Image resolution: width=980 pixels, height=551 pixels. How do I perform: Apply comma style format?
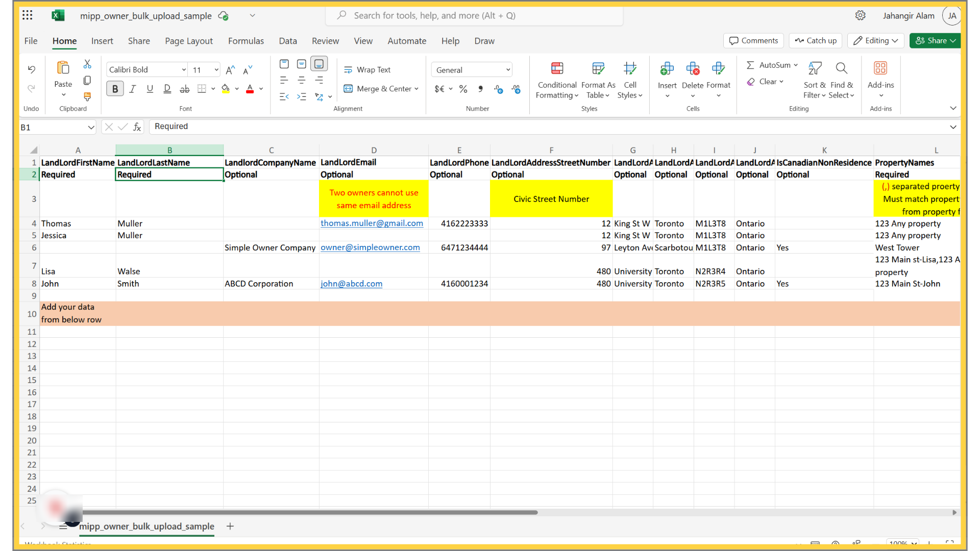tap(480, 89)
